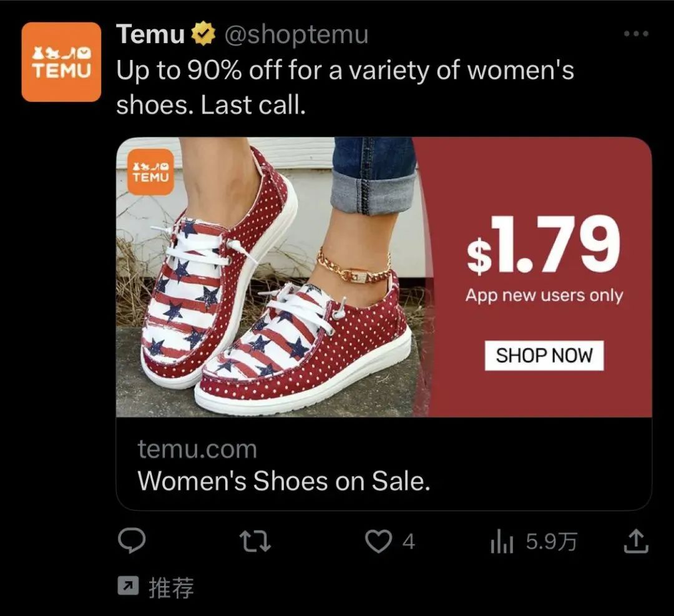The height and width of the screenshot is (616, 674).
Task: Click the SHOP NOW button in the ad
Action: [544, 356]
